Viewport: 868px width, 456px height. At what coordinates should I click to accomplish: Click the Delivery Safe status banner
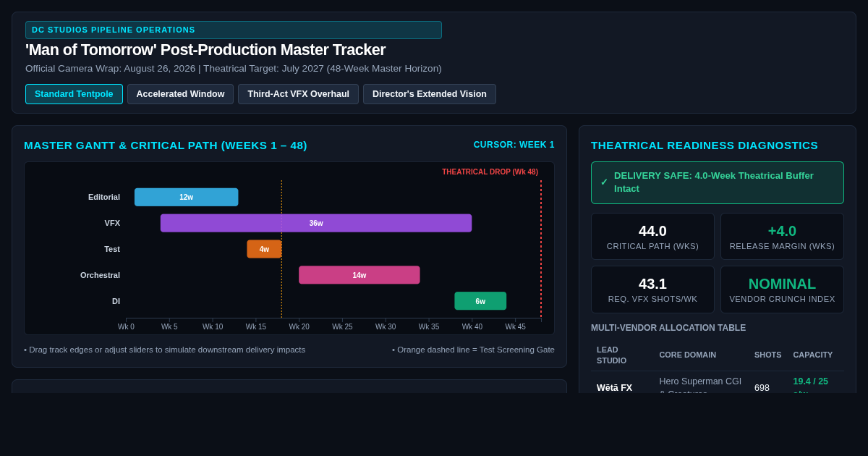pyautogui.click(x=718, y=182)
